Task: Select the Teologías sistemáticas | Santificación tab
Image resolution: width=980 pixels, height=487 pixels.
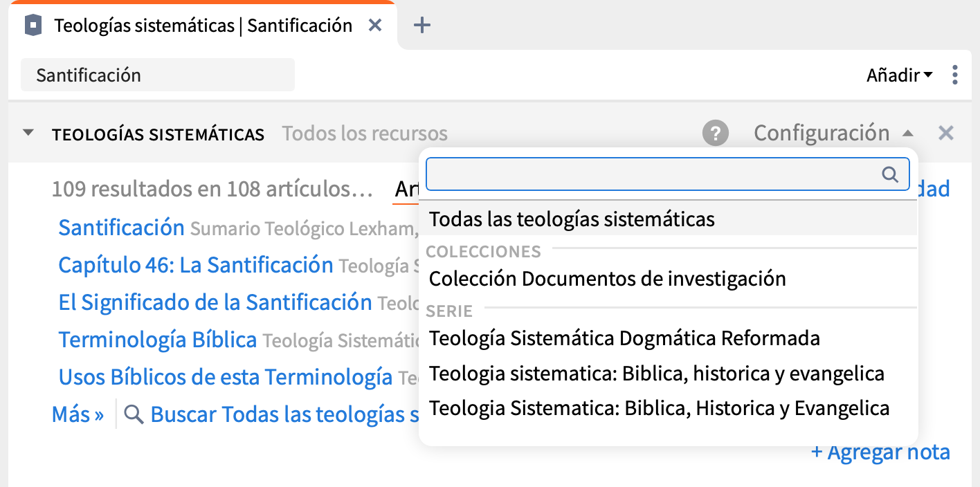Action: [203, 26]
